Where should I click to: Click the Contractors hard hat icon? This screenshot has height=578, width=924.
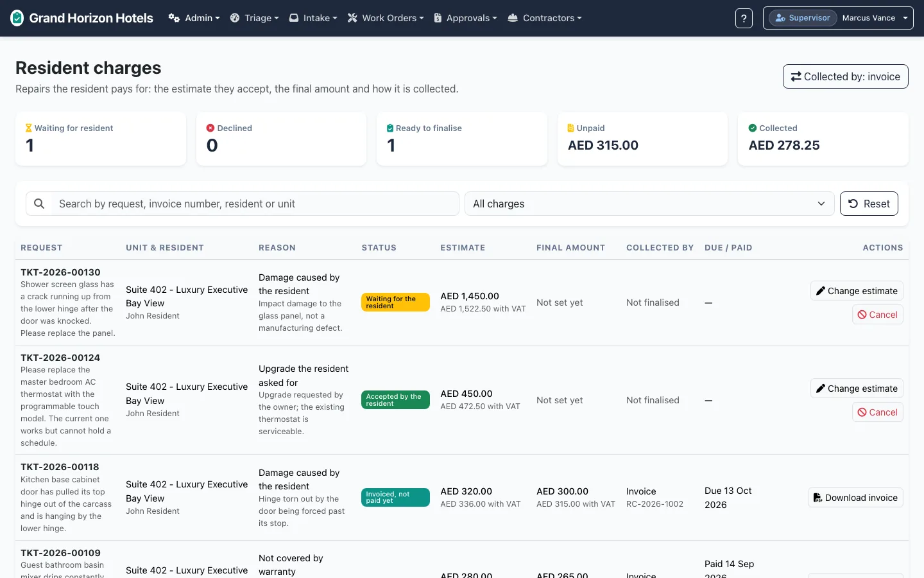click(513, 18)
